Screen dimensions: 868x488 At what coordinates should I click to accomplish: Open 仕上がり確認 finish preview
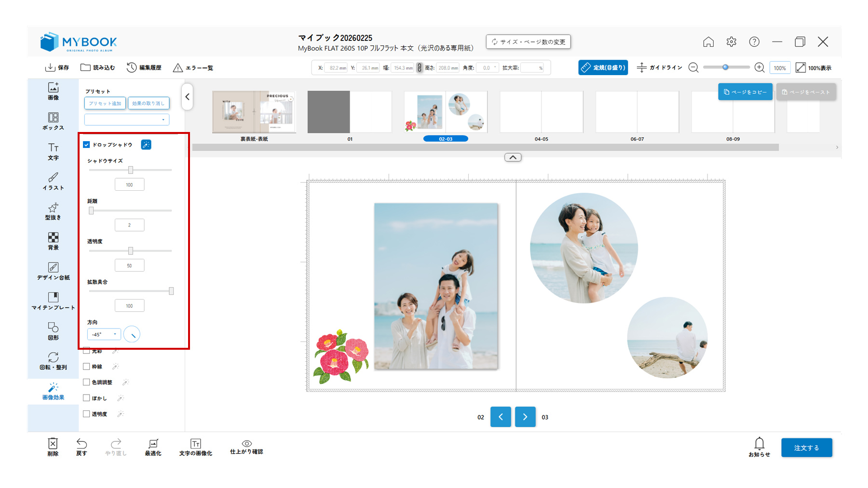(246, 447)
